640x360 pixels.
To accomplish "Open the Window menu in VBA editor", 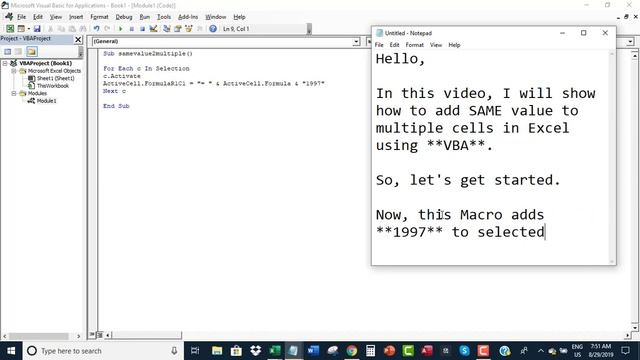I will (216, 17).
